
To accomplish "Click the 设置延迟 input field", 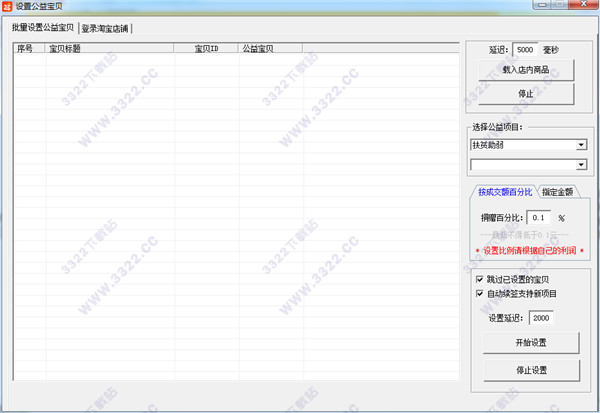I will pos(541,318).
